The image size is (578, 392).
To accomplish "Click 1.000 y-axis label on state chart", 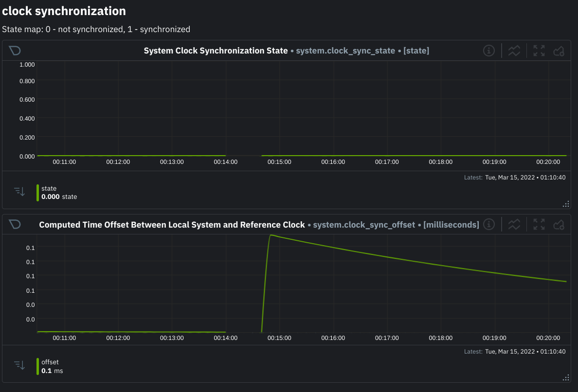I will tap(27, 65).
